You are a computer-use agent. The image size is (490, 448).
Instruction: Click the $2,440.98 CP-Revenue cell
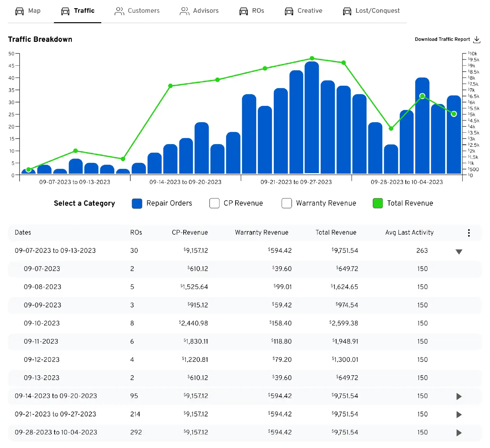(x=193, y=323)
